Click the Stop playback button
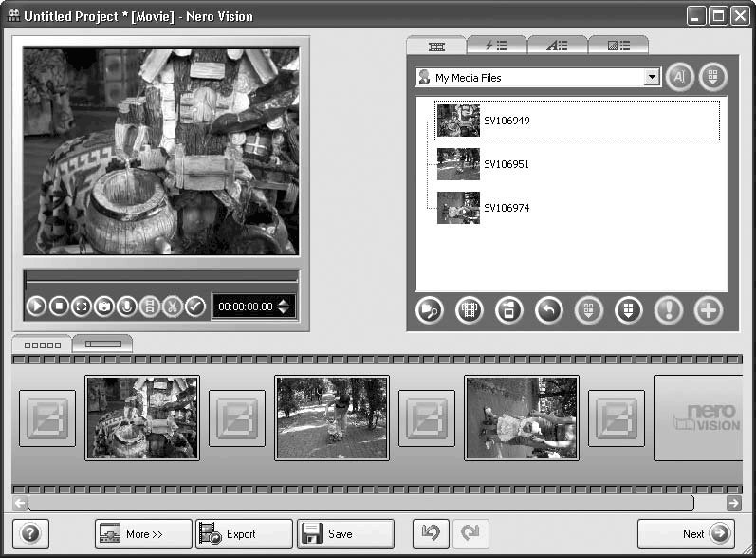Viewport: 756px width, 558px height. coord(59,307)
